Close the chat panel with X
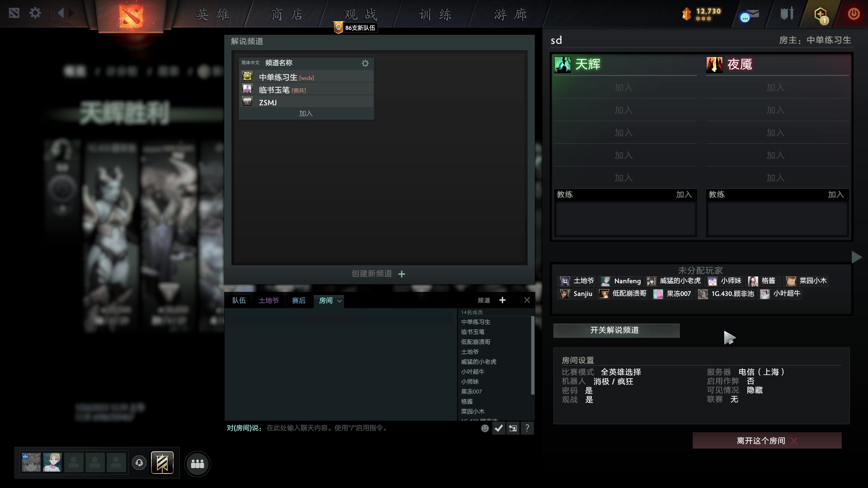Screen dimensions: 868x488 pos(527,300)
